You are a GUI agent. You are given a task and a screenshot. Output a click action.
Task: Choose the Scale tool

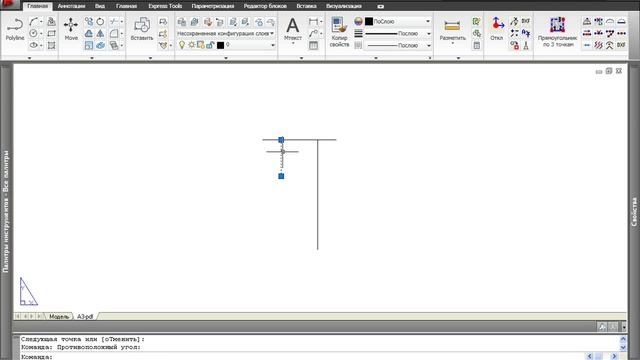[x=89, y=45]
